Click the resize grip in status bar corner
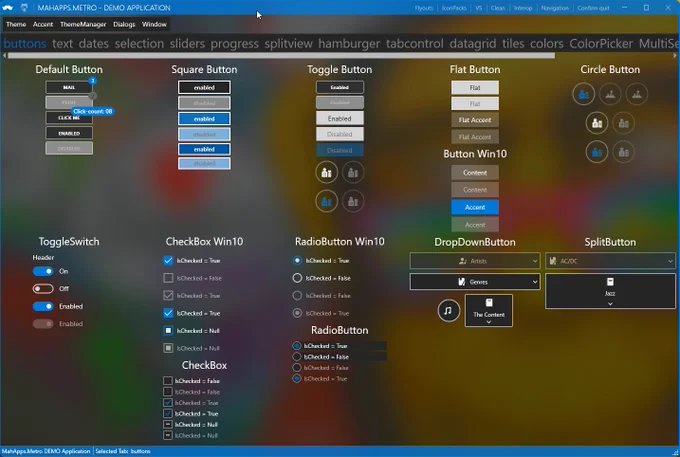Screen dimensions: 680x457 pos(676,453)
